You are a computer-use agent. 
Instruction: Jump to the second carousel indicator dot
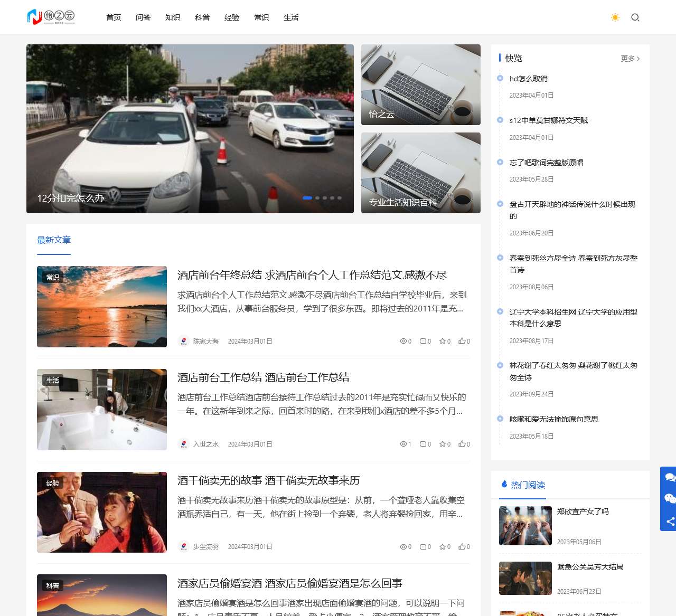(x=317, y=198)
